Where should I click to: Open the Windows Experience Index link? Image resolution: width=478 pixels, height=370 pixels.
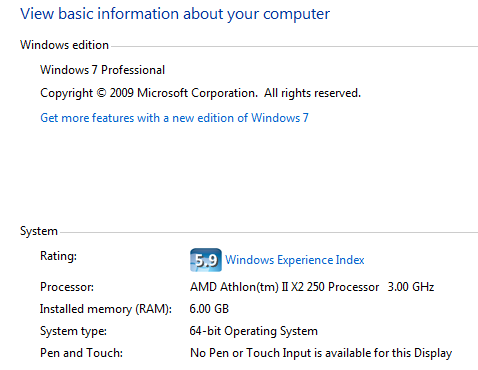click(295, 260)
